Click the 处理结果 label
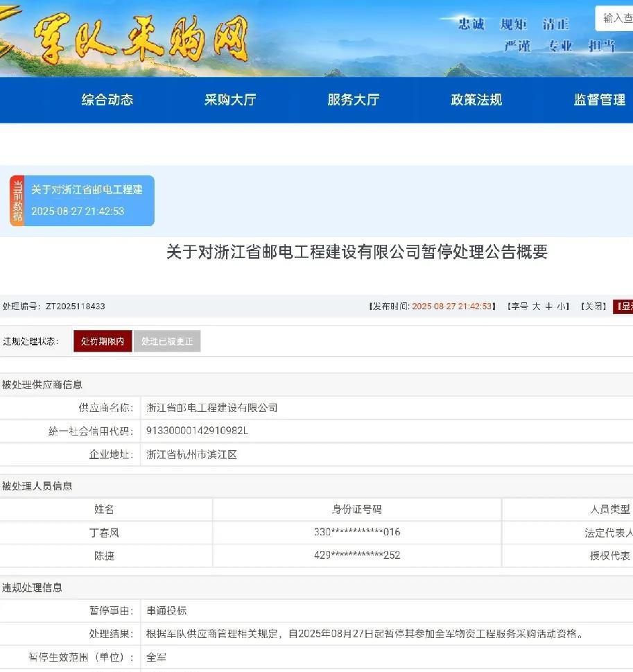633x672 pixels. [111, 633]
